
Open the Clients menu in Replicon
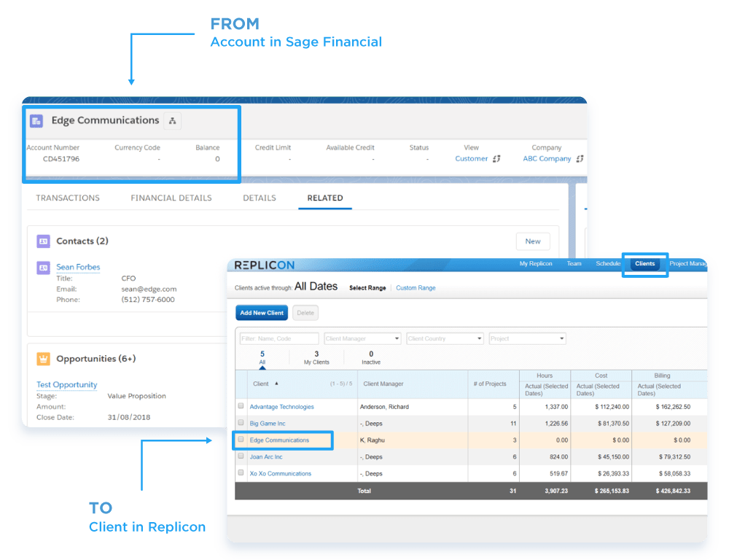pos(645,264)
